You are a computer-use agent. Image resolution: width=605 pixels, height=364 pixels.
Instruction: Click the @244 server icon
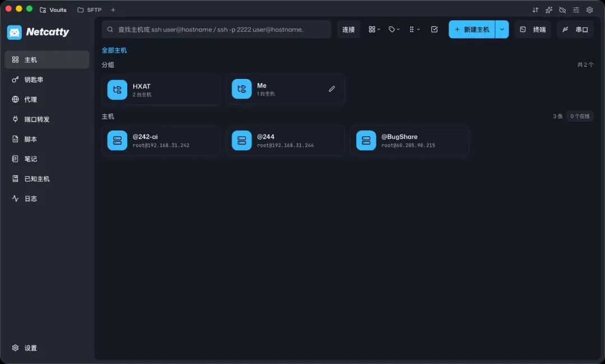coord(241,141)
